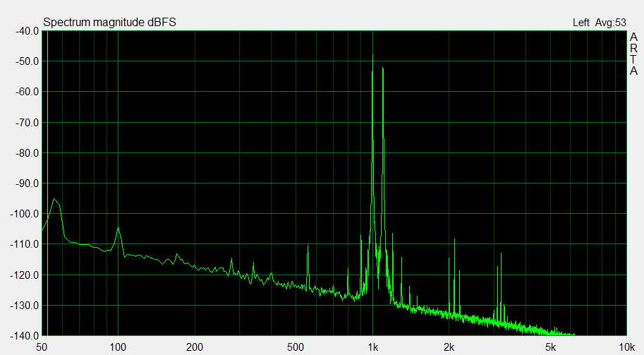Click the yellow cursor line near 50 Hz
Screen dimensions: 644x355
pos(48,183)
